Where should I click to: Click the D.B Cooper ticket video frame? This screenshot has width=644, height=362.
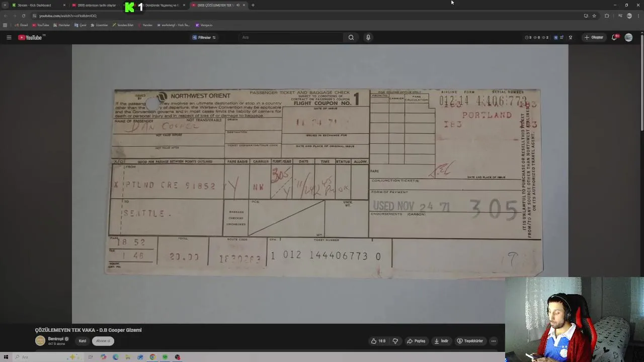click(320, 184)
